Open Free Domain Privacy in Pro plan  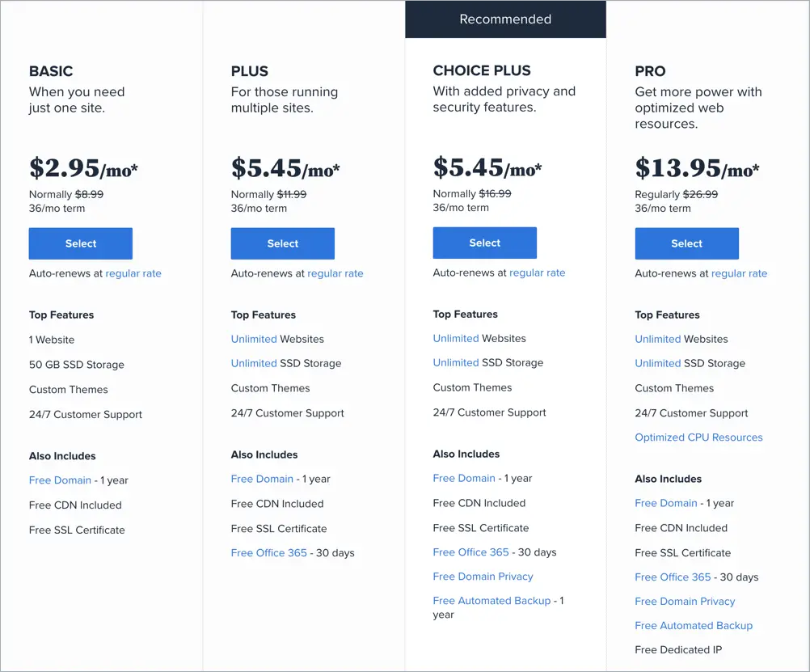(685, 601)
